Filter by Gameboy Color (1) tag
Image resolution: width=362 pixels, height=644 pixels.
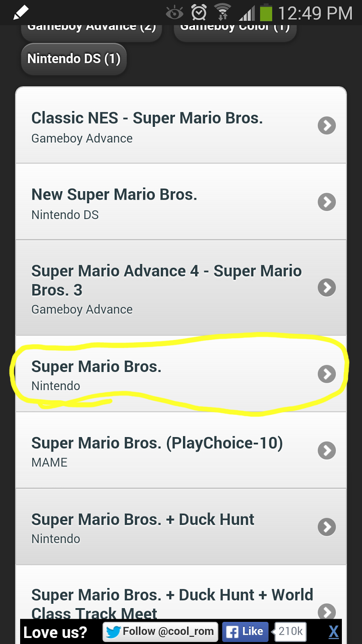[x=235, y=29]
